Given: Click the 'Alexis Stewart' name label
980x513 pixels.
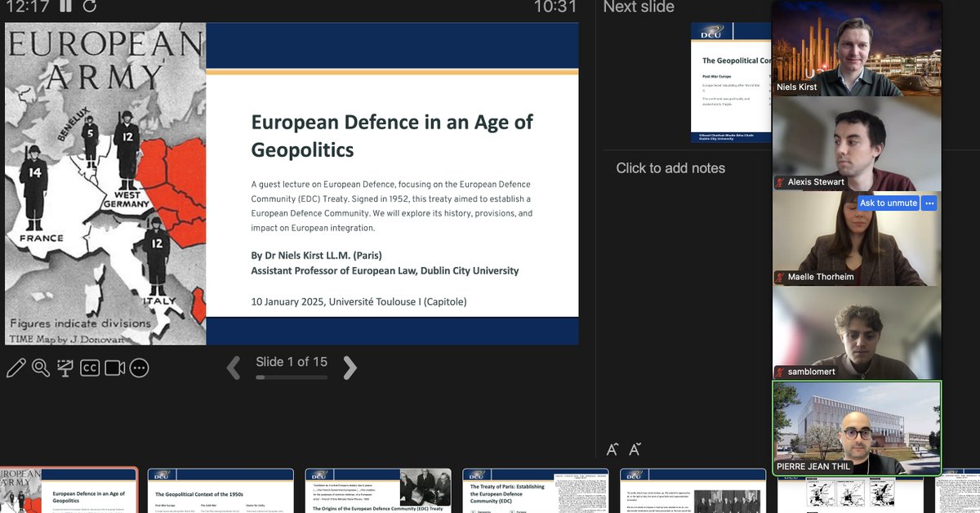Looking at the screenshot, I should [817, 182].
